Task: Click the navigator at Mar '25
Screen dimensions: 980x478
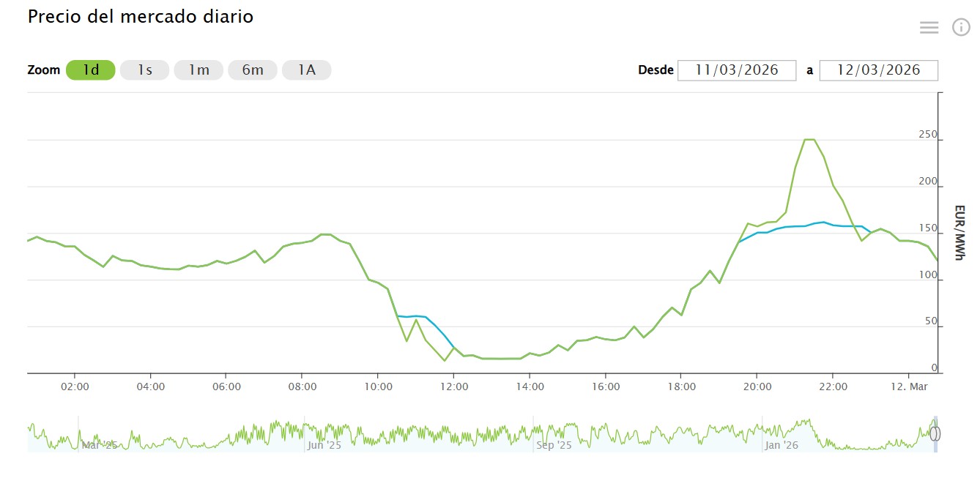Action: pos(99,445)
